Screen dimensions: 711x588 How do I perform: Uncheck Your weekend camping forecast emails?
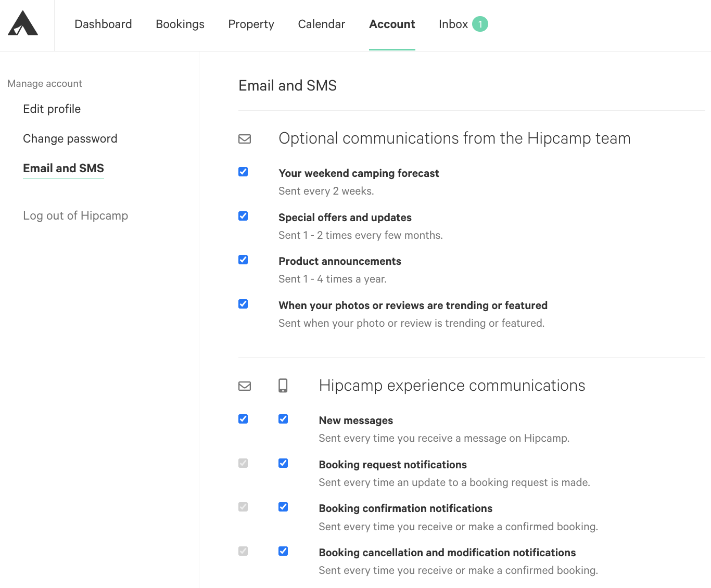tap(243, 172)
